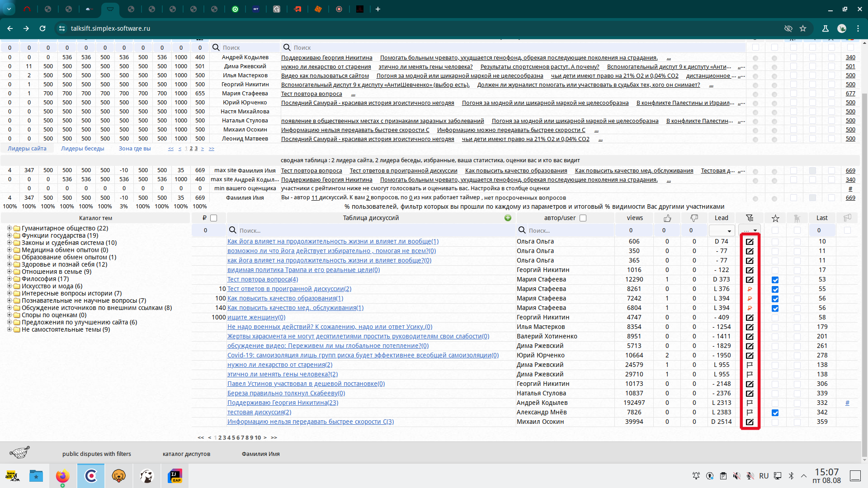Click the megaphone column header icon
Viewport: 868px width, 488px height.
pyautogui.click(x=847, y=218)
